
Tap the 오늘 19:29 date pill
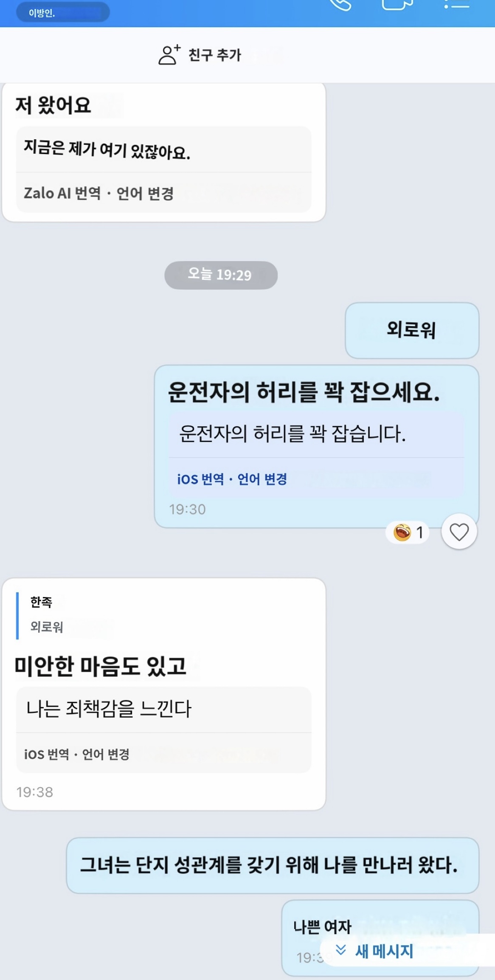pos(221,275)
